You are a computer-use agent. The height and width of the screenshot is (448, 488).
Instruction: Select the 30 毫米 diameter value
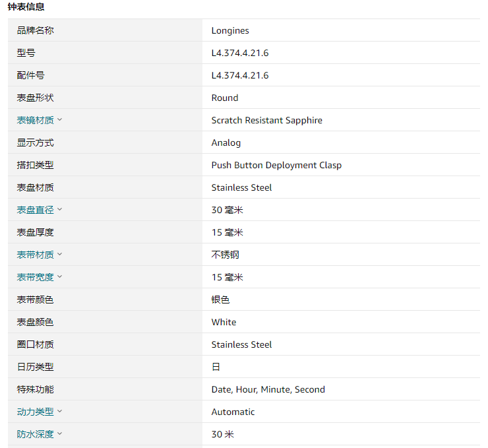pyautogui.click(x=228, y=210)
